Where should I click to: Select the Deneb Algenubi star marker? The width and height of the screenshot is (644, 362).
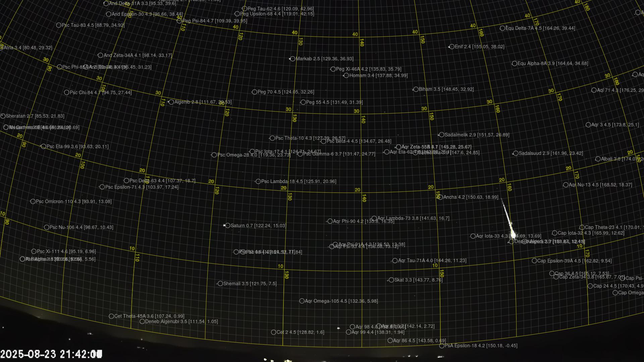[x=142, y=321]
